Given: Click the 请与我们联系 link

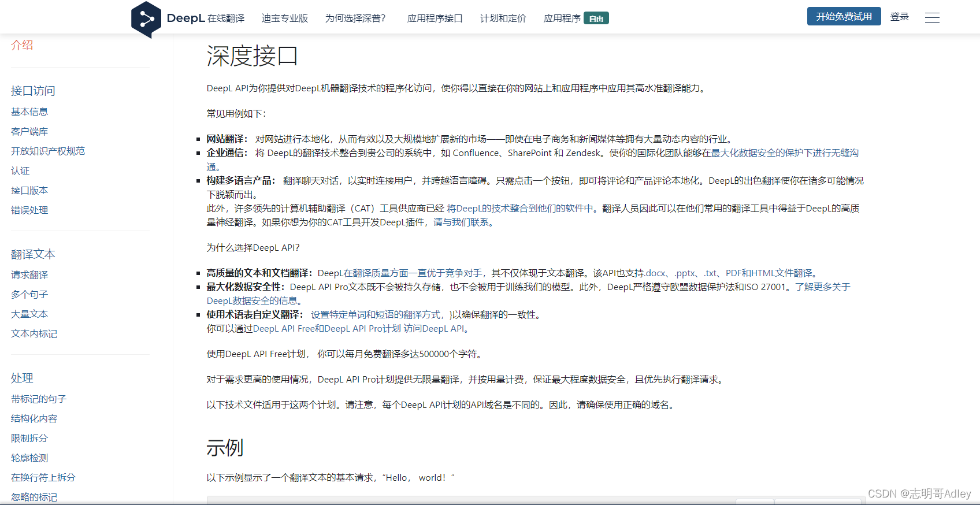Looking at the screenshot, I should tap(461, 222).
